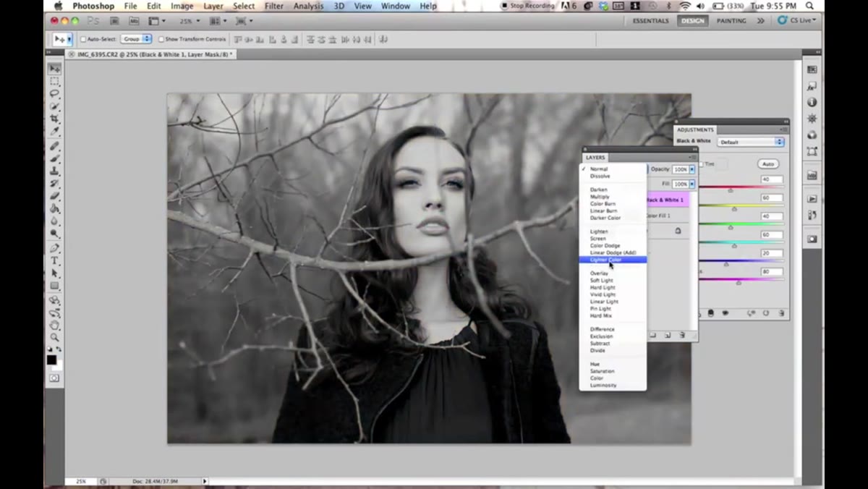
Task: Enable the Tint checkbox
Action: pyautogui.click(x=700, y=164)
